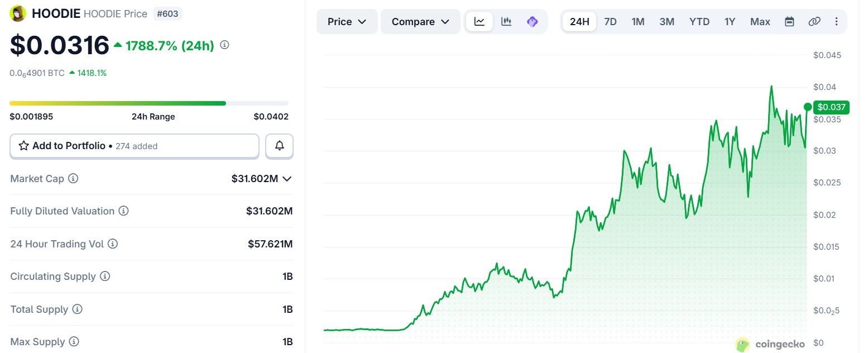
Task: Copy chart link with chain icon
Action: click(x=814, y=22)
